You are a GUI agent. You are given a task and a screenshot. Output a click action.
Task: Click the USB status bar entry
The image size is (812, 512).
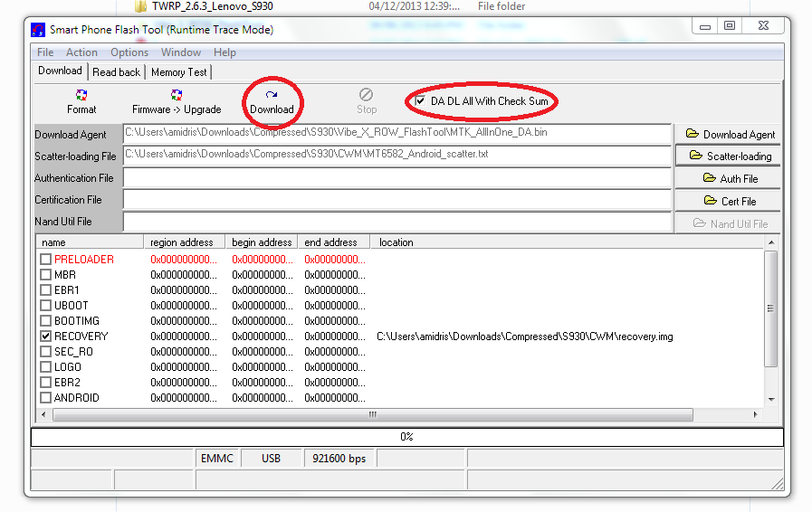pos(271,458)
